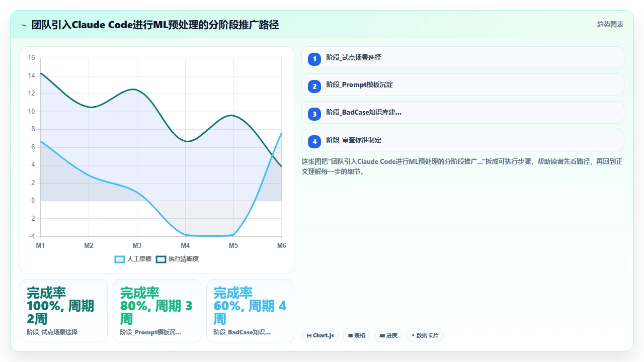Click the M3 axis label

pyautogui.click(x=137, y=245)
